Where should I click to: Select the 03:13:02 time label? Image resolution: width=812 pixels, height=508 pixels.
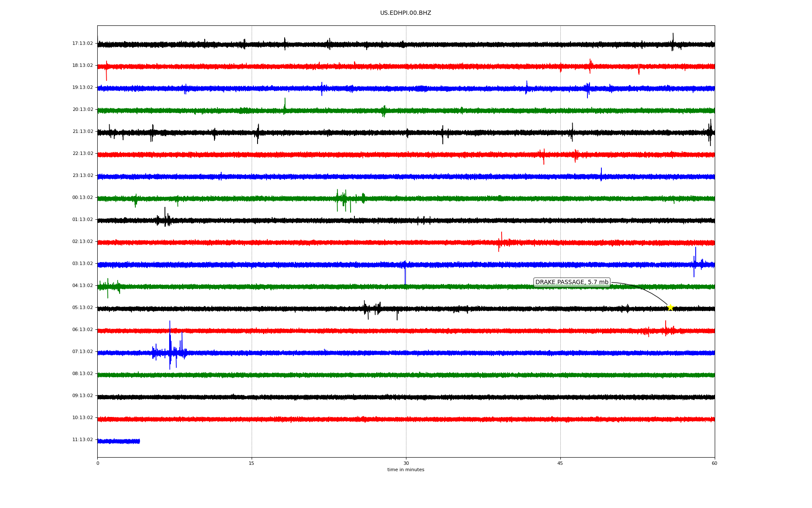[82, 263]
